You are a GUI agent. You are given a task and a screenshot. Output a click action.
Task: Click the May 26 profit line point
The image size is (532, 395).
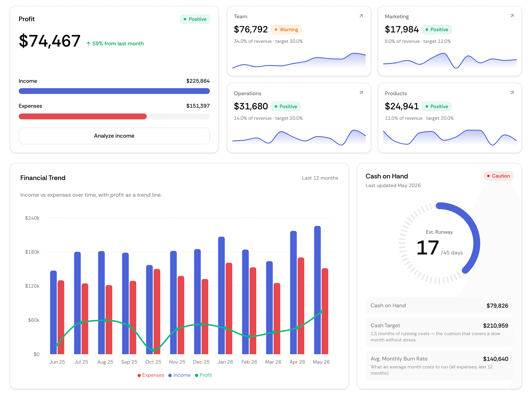(x=321, y=312)
